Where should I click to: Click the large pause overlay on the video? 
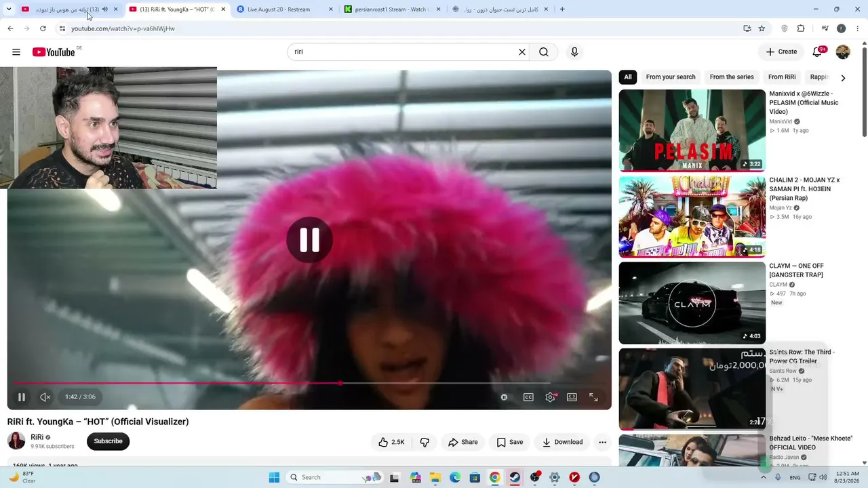click(309, 240)
